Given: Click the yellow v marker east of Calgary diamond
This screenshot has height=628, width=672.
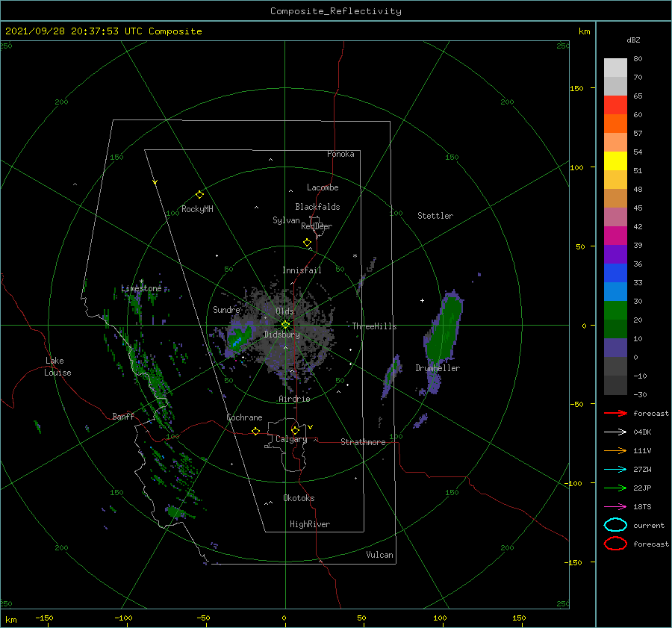Looking at the screenshot, I should coord(310,427).
